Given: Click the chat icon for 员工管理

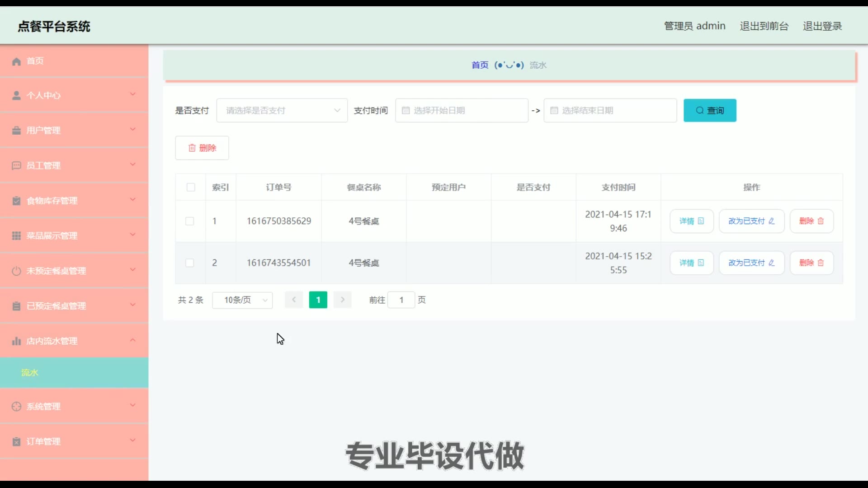Looking at the screenshot, I should (16, 165).
